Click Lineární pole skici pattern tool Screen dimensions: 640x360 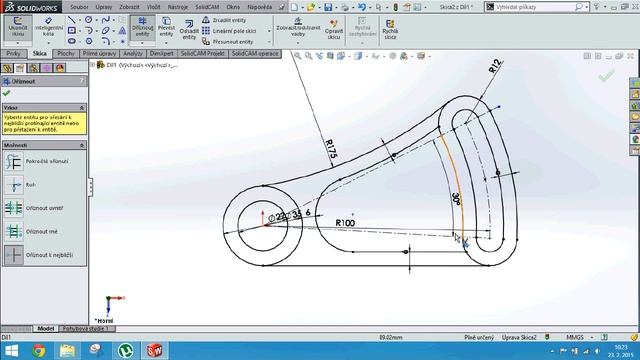pos(229,31)
